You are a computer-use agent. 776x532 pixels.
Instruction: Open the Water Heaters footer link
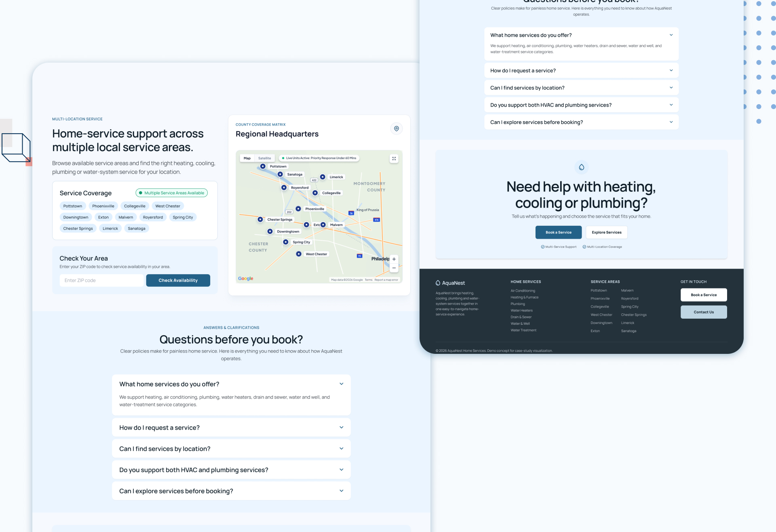click(x=521, y=311)
